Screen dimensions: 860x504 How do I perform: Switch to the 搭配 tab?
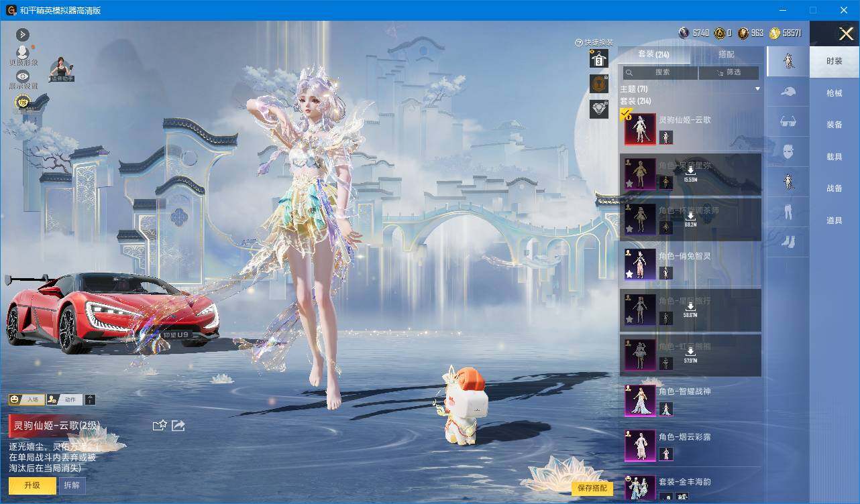[x=727, y=54]
